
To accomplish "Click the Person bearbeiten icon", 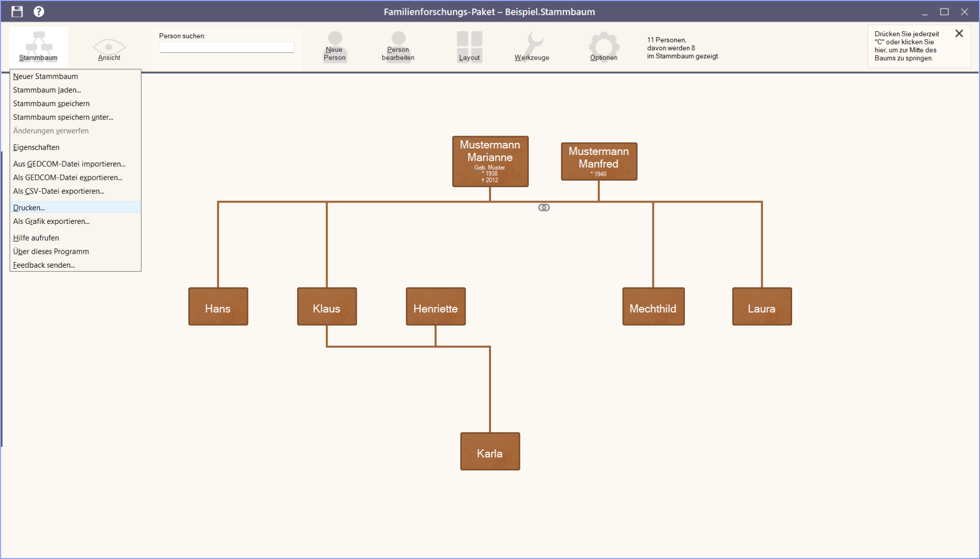I will click(398, 46).
